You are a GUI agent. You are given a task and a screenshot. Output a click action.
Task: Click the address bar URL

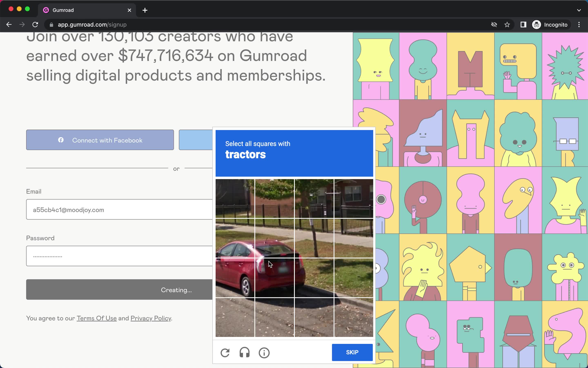coord(92,25)
